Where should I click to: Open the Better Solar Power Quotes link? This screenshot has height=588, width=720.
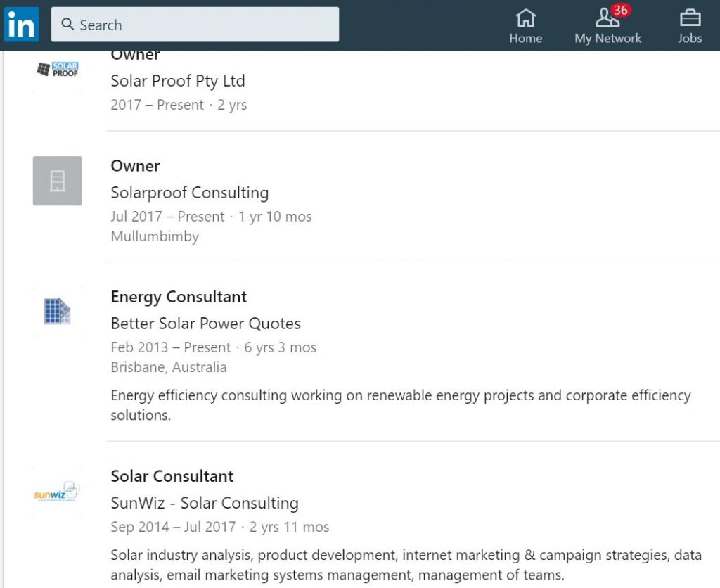click(x=206, y=324)
